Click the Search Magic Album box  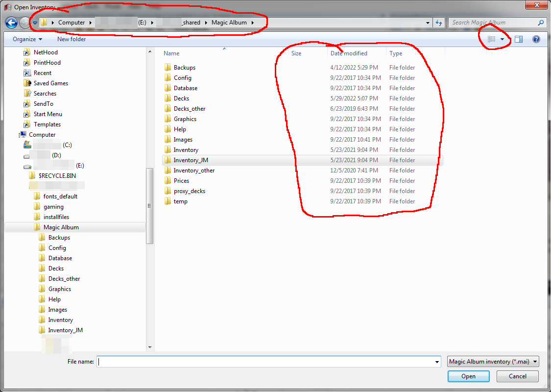(497, 23)
